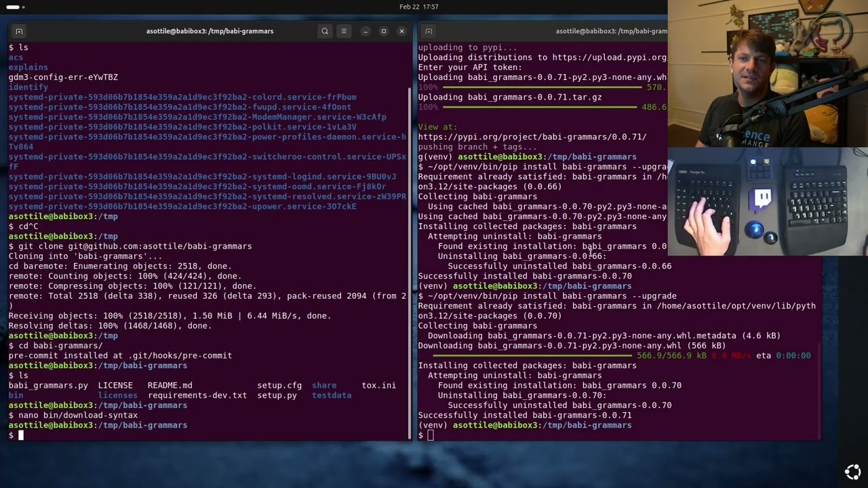Click "Cloning into 'babi-grammars'..." line
The image size is (868, 488).
pos(85,256)
